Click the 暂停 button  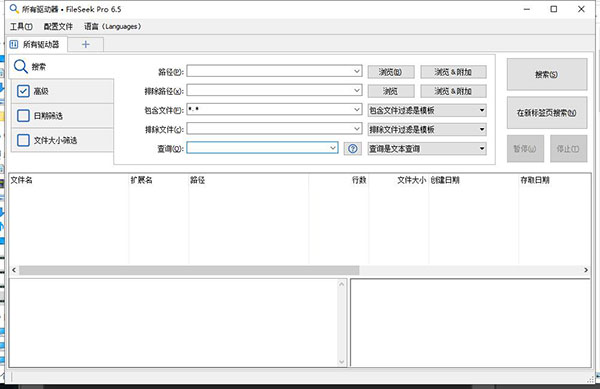click(x=525, y=149)
